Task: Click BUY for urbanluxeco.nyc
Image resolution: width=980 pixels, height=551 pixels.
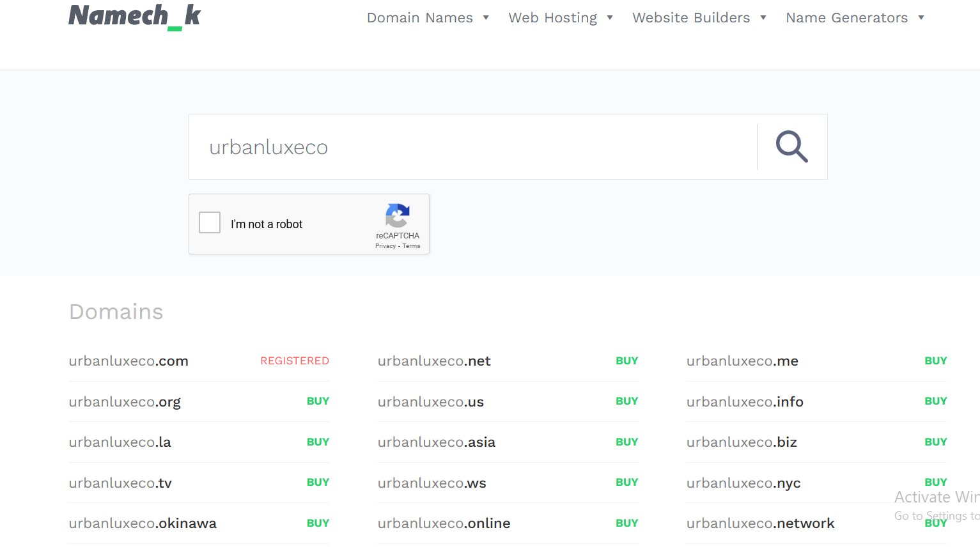Action: coord(936,483)
